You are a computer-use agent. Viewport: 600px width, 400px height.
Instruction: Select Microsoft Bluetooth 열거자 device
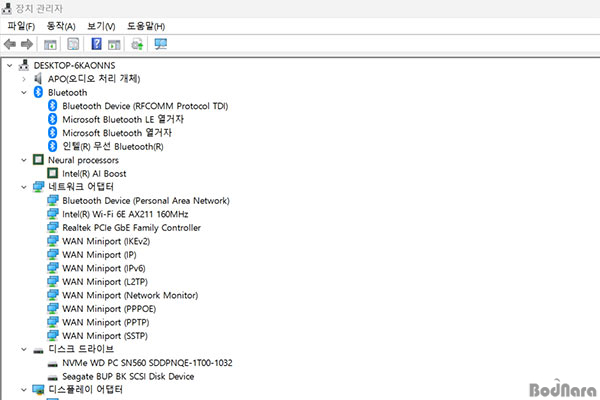(x=117, y=133)
